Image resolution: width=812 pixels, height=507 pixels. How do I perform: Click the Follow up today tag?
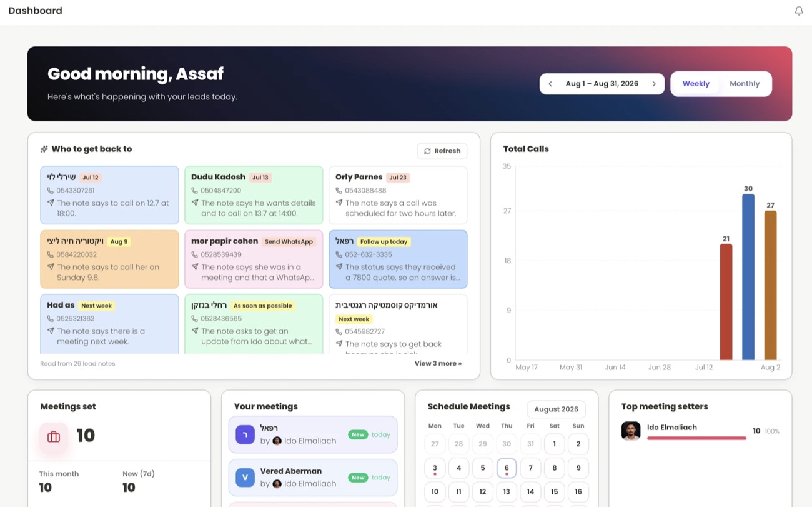pyautogui.click(x=384, y=242)
